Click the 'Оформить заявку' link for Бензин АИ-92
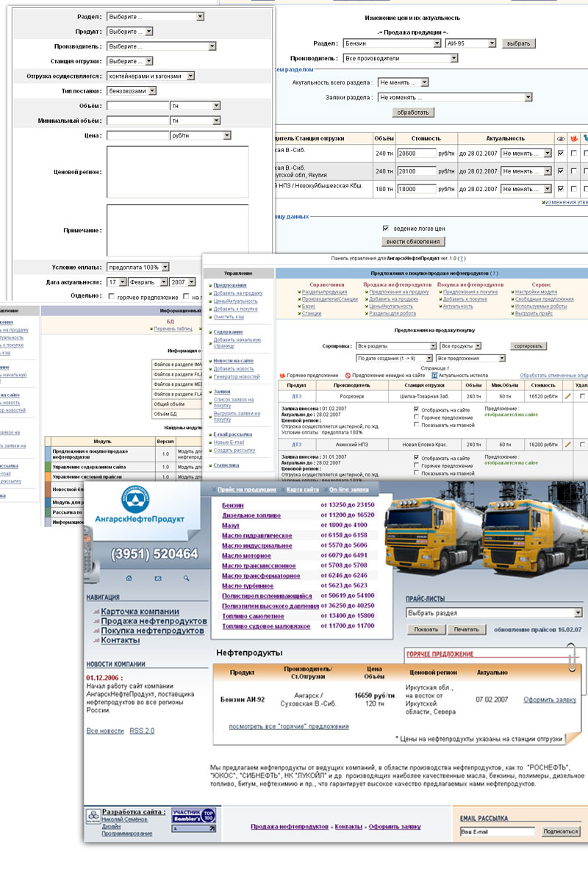 click(549, 700)
